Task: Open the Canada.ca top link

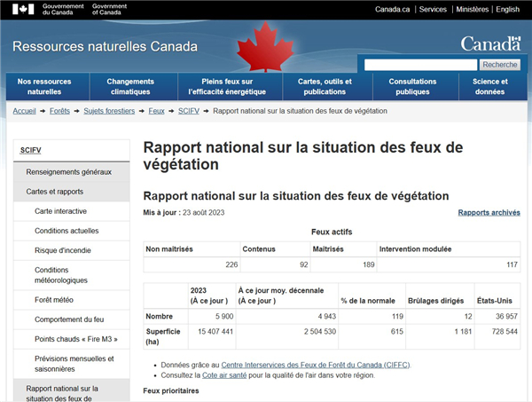Action: click(393, 10)
